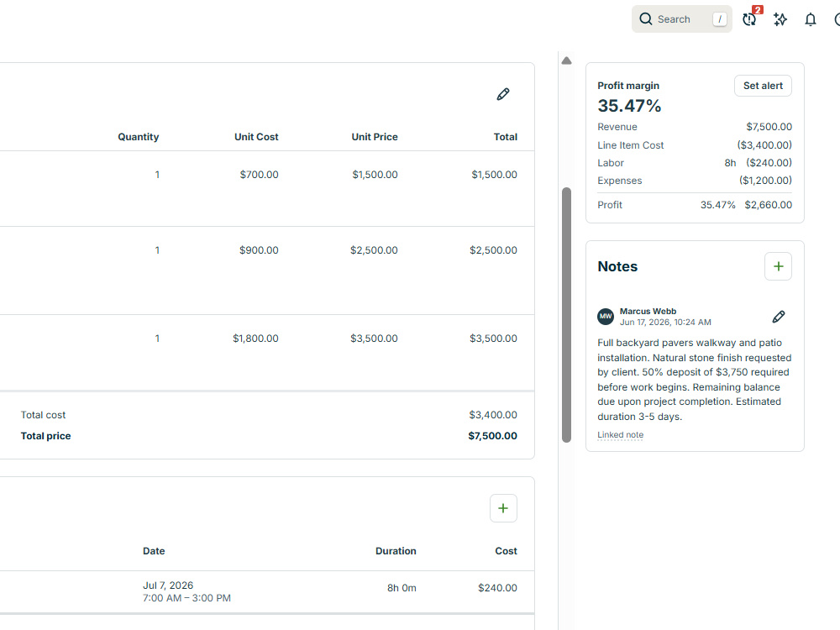Click the slash shortcut key in Search
The image size is (840, 630).
click(x=720, y=19)
